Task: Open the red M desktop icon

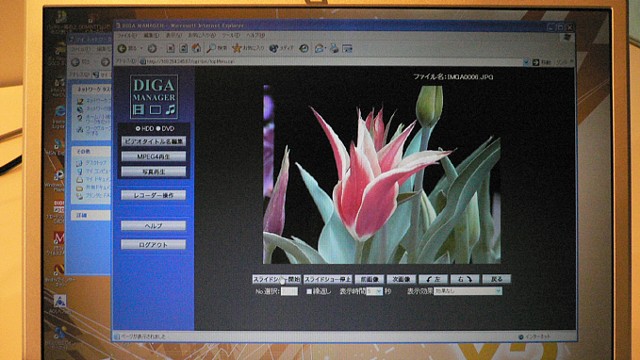Action: click(x=60, y=238)
